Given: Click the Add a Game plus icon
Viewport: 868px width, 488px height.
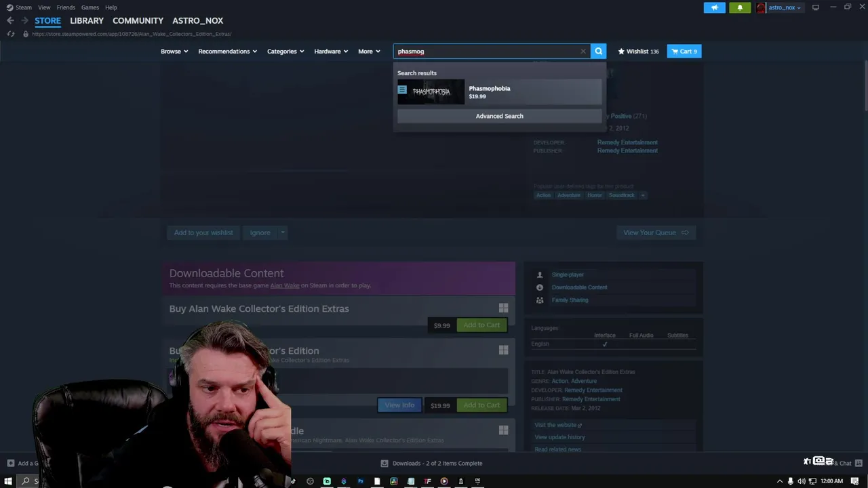Looking at the screenshot, I should pos(10,464).
